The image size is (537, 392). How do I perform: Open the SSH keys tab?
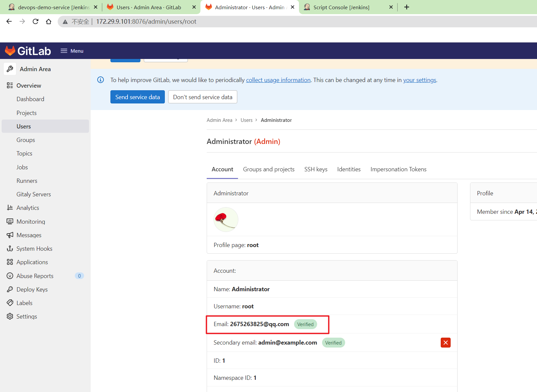[316, 169]
